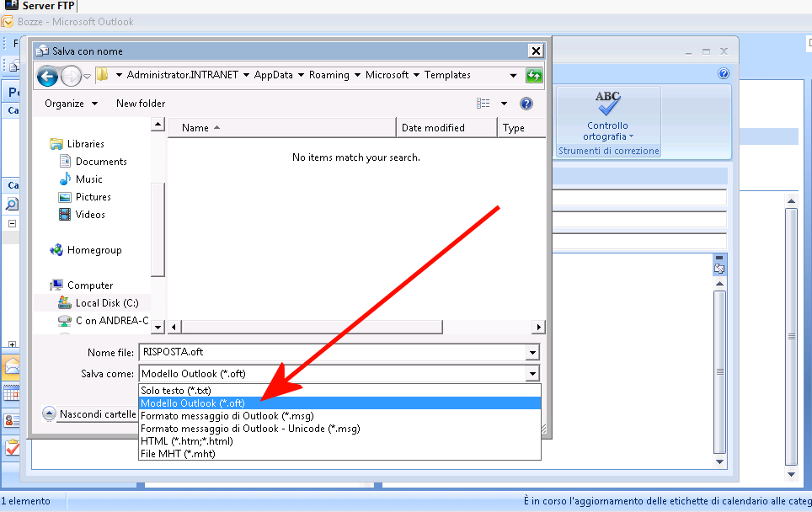Viewport: 812px width, 512px height.
Task: Click the file list horizontal scrollbar thumb
Action: click(311, 328)
